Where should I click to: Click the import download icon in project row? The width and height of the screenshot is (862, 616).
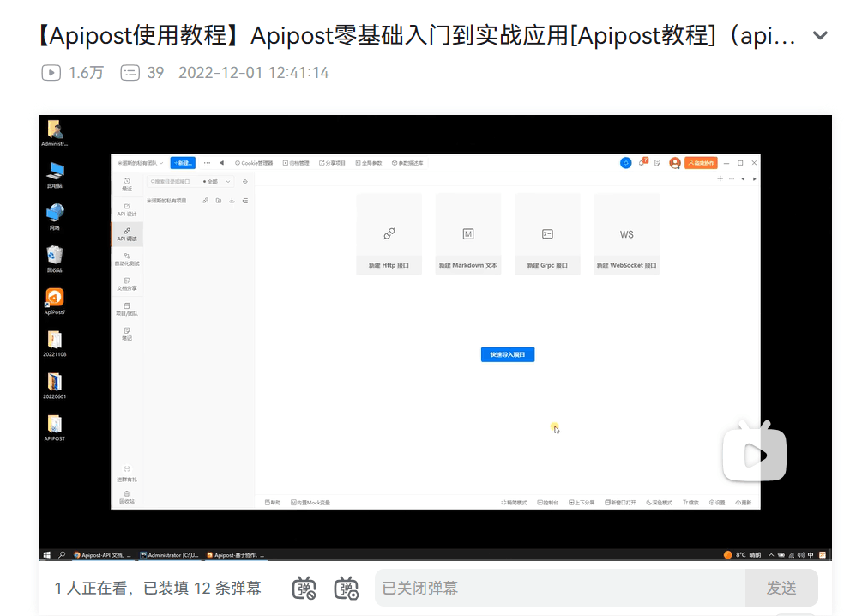pos(232,201)
